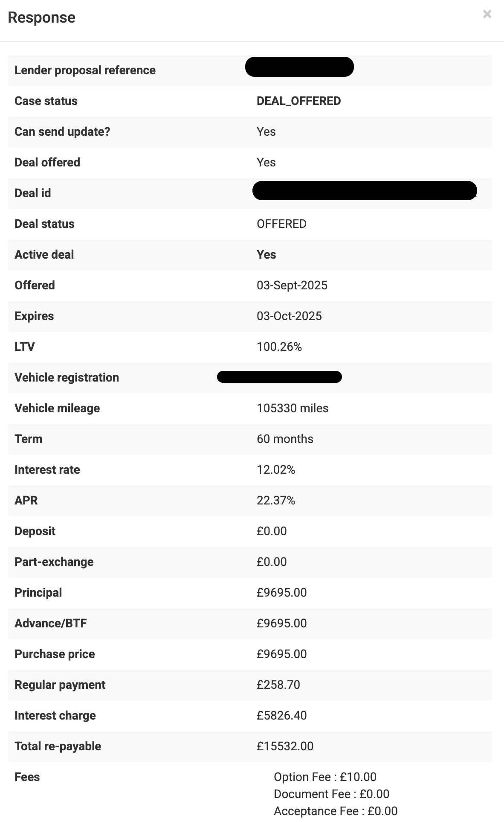The width and height of the screenshot is (504, 822).
Task: Click the Response dialog title
Action: 42,17
